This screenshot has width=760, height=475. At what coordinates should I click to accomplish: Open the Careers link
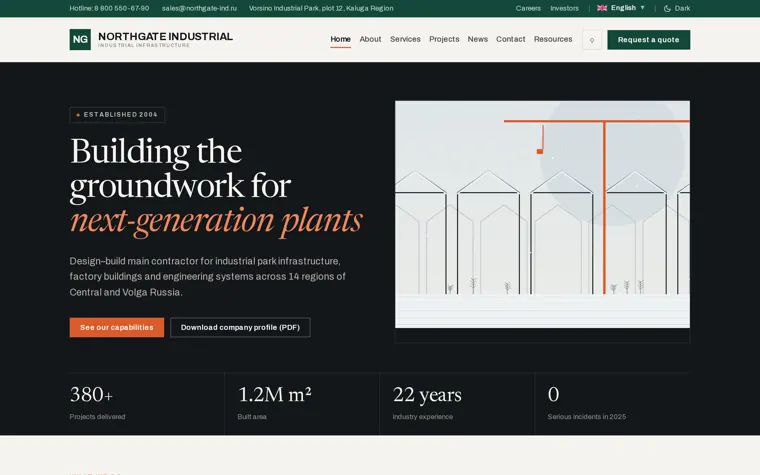(528, 8)
